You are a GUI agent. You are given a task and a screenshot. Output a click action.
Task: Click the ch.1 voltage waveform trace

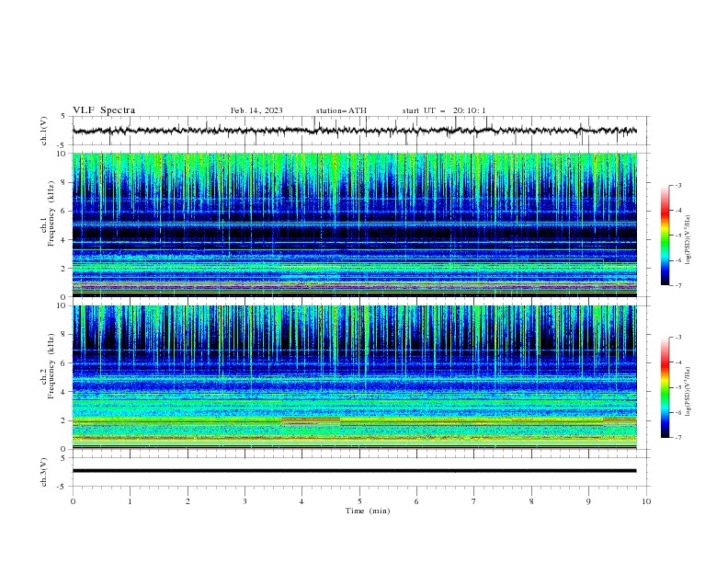[x=354, y=131]
